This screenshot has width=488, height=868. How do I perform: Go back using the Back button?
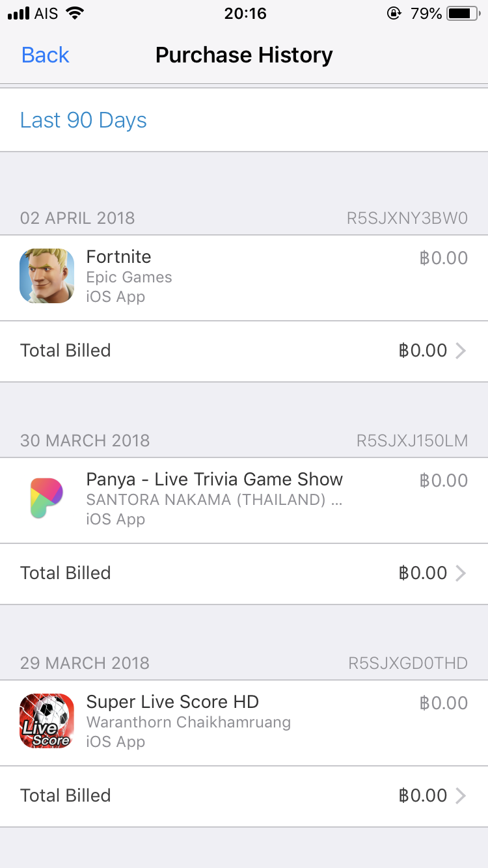pyautogui.click(x=46, y=55)
